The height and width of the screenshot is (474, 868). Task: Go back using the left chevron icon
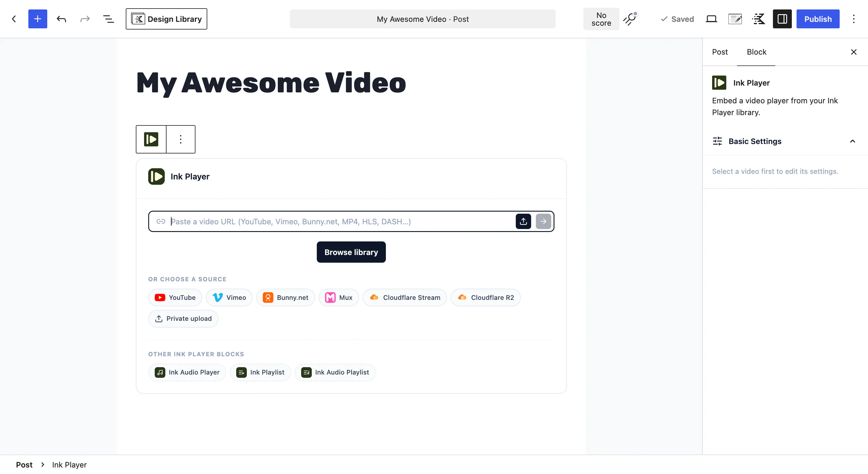14,19
